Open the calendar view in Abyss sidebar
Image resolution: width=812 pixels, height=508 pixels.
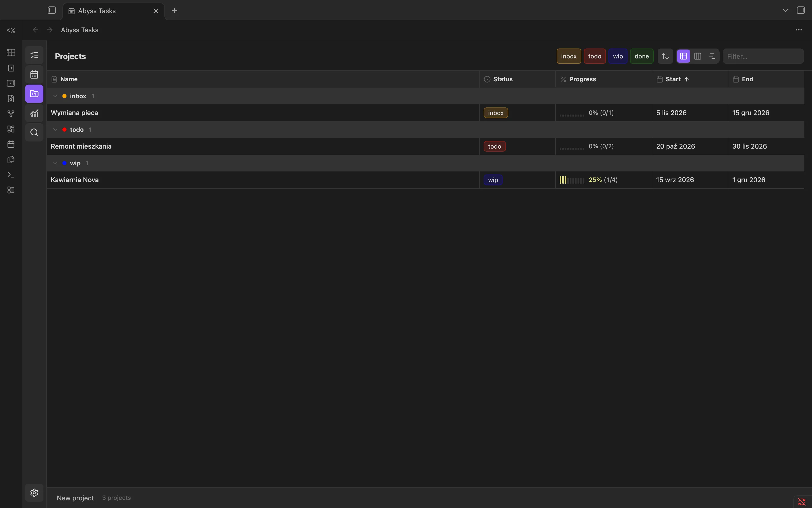click(x=34, y=74)
